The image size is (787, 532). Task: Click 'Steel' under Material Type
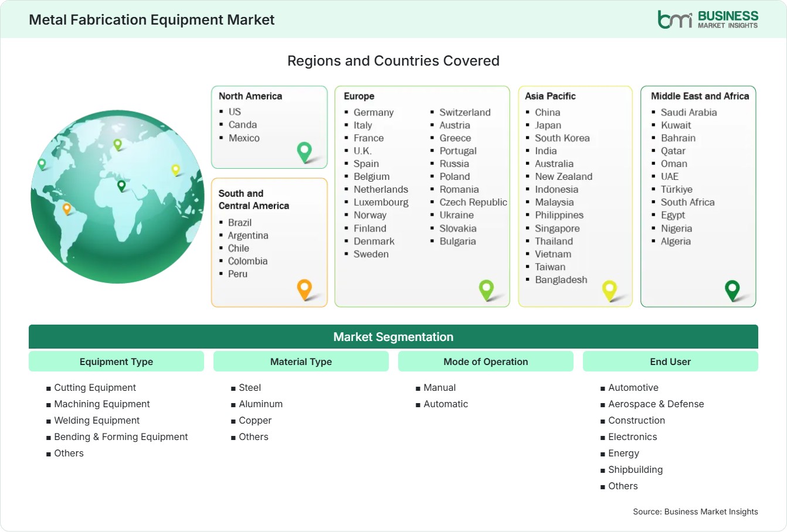pos(250,388)
